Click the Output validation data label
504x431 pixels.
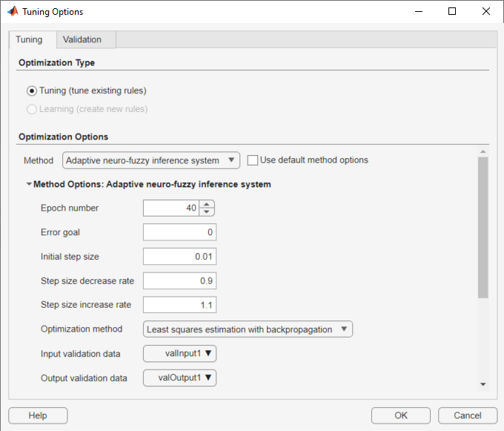(x=84, y=378)
